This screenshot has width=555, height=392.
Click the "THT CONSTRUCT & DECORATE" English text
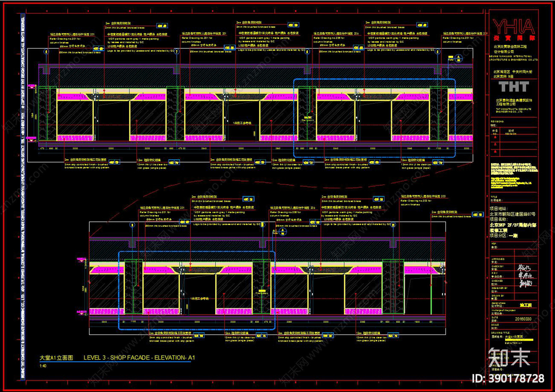point(513,109)
